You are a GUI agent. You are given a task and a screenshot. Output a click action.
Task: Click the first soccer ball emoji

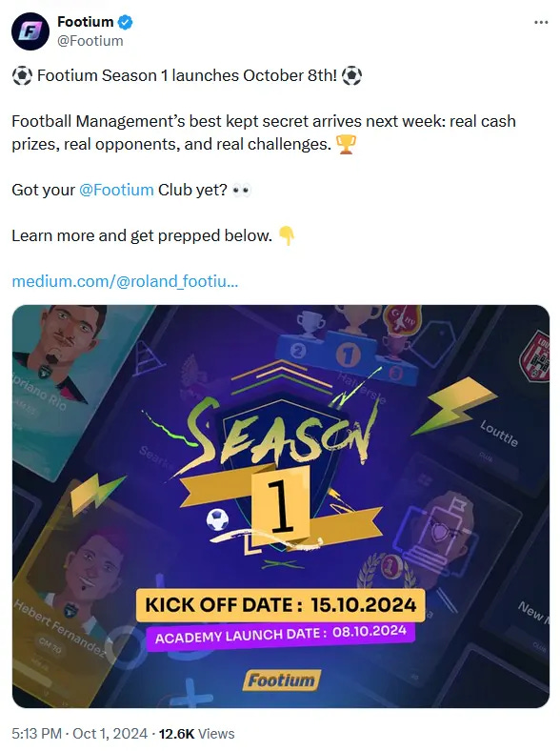click(x=22, y=75)
